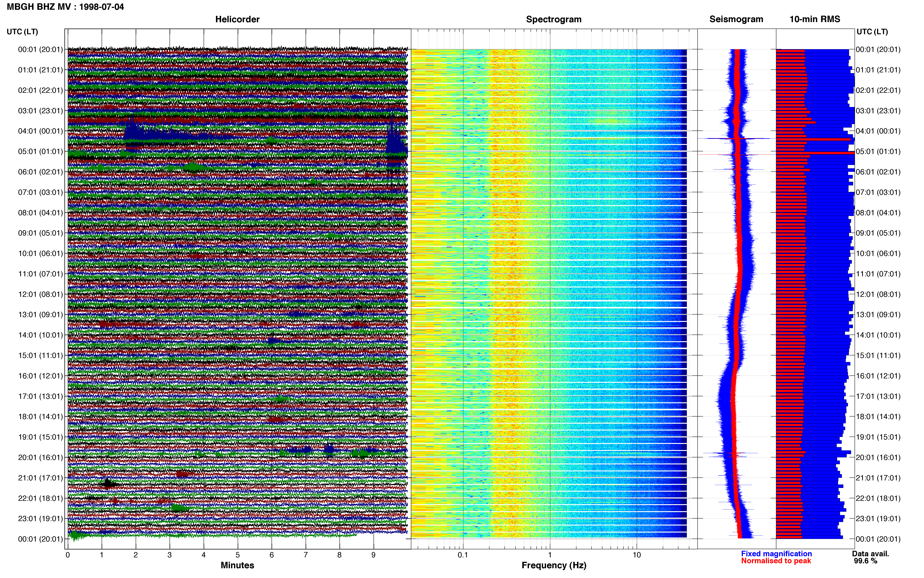Image resolution: width=924 pixels, height=578 pixels.
Task: Click left time label '18:01 (14:01)'
Action: pyautogui.click(x=40, y=417)
